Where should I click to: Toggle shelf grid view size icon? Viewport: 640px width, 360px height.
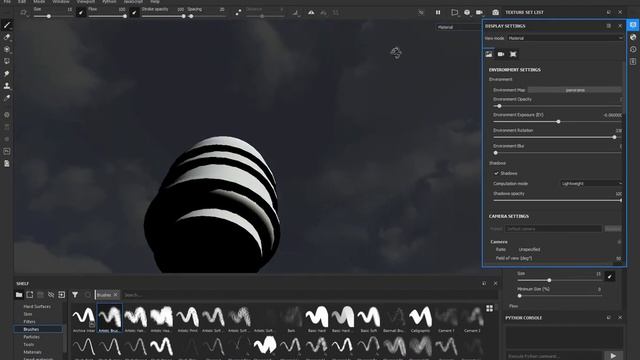pos(489,309)
